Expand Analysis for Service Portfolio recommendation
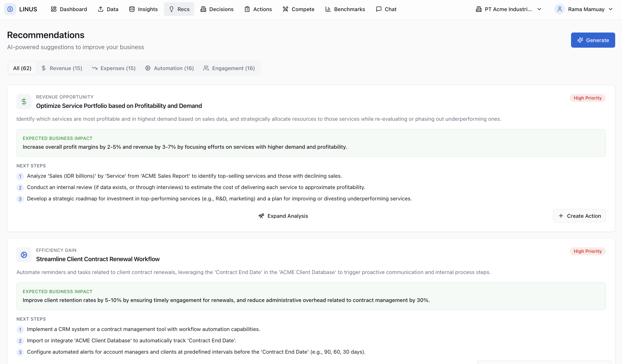Image resolution: width=622 pixels, height=364 pixels. point(283,216)
